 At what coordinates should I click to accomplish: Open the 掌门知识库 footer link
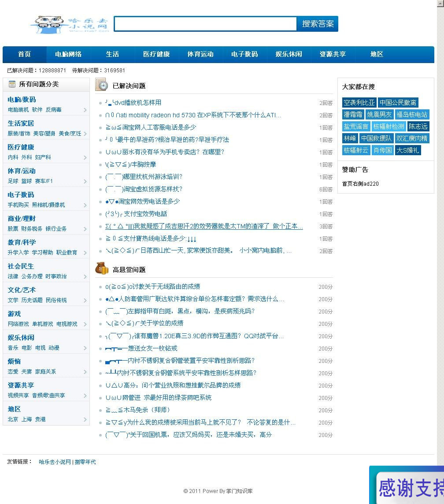(240, 491)
